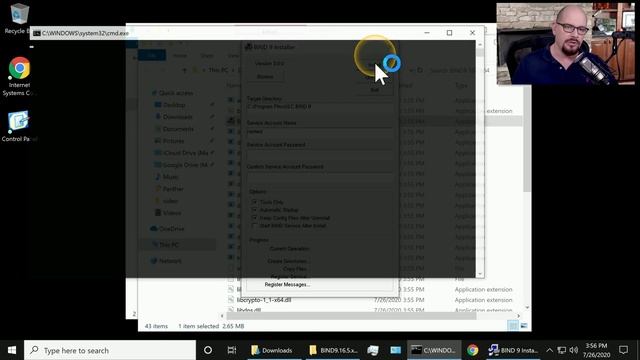The image size is (640, 360).
Task: Show hidden system tray icons
Action: pos(549,350)
